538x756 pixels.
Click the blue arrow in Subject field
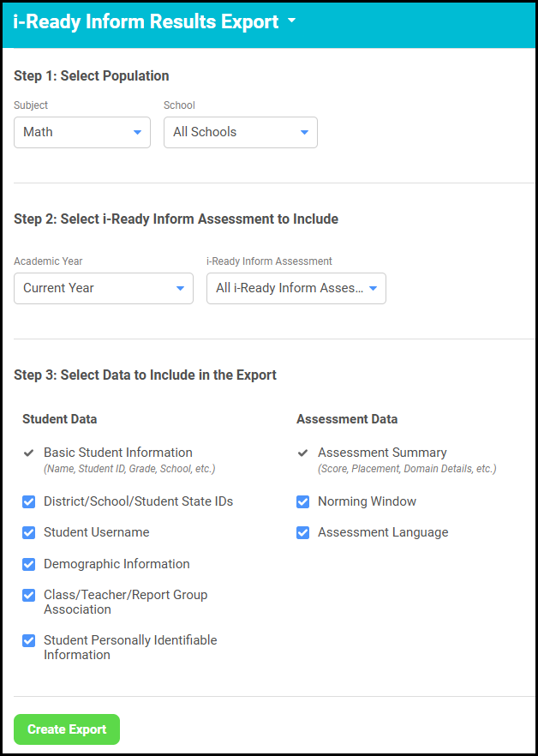137,133
